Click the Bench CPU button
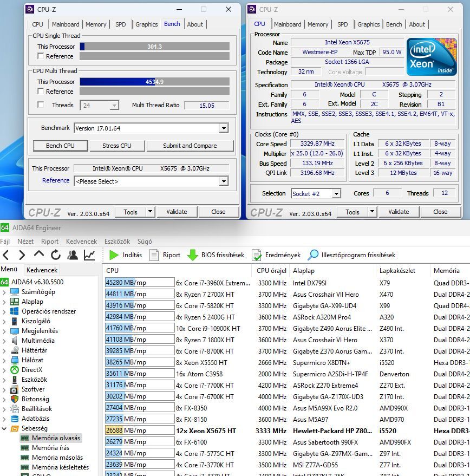 60,146
